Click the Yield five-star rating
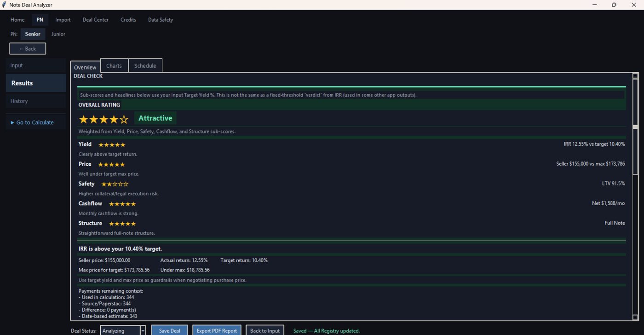The width and height of the screenshot is (644, 335). (x=111, y=144)
